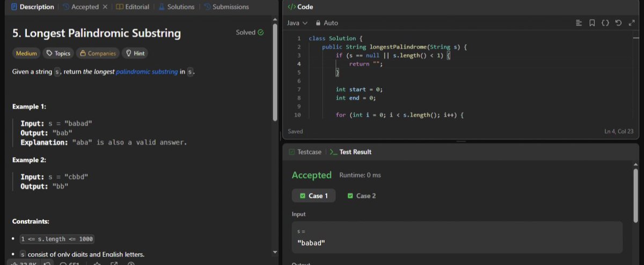Click the Example 1 heading
This screenshot has height=265, width=644.
(x=30, y=106)
